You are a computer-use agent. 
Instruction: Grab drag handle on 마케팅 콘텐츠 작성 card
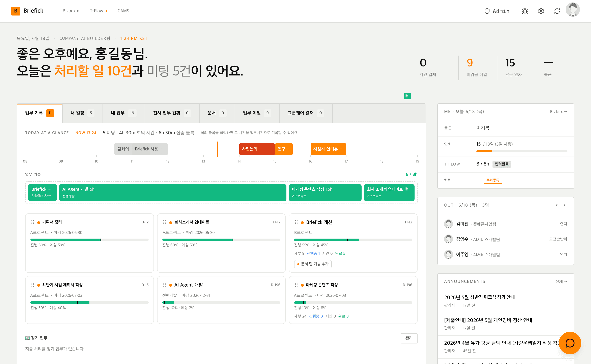tap(296, 285)
